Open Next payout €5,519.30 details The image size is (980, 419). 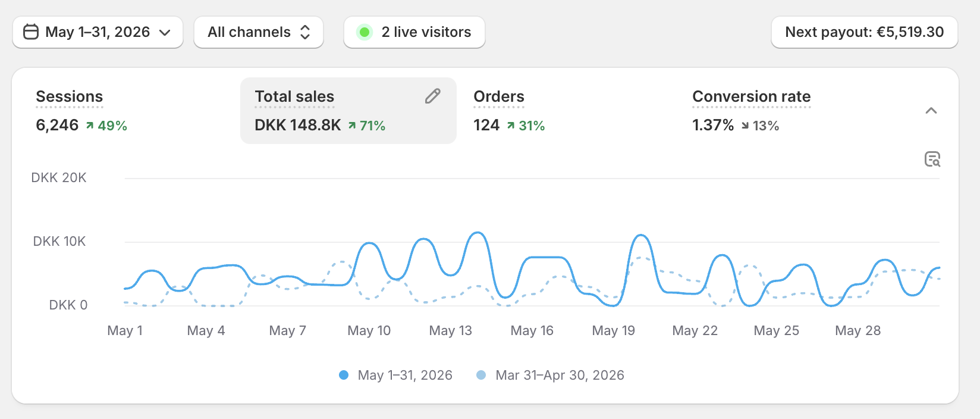coord(865,32)
